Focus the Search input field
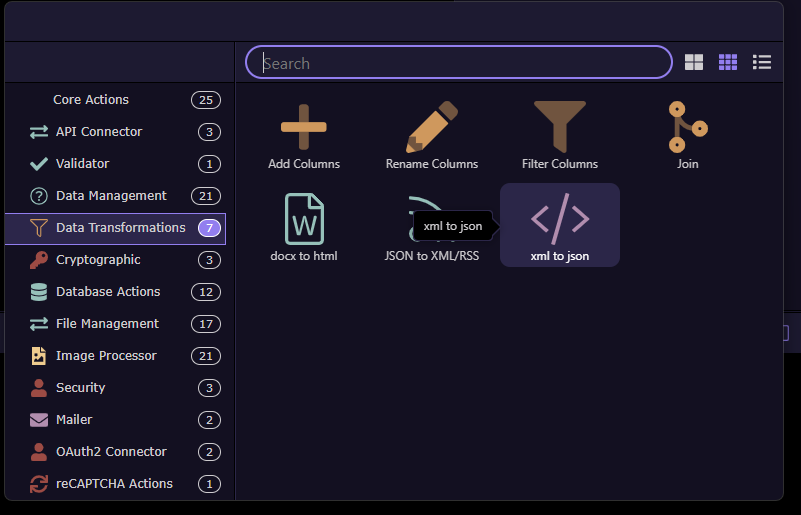The height and width of the screenshot is (515, 801). tap(459, 62)
